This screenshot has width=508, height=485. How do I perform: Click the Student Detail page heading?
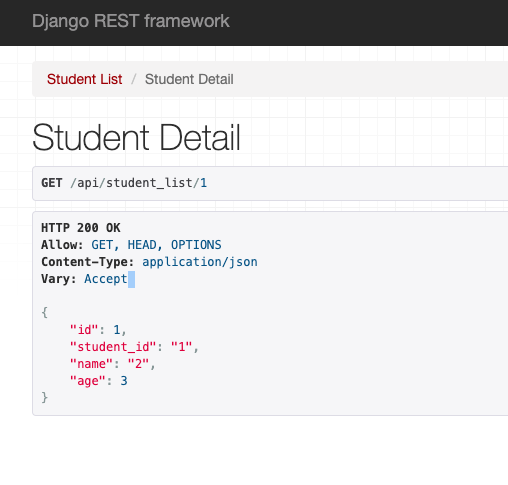click(x=136, y=137)
